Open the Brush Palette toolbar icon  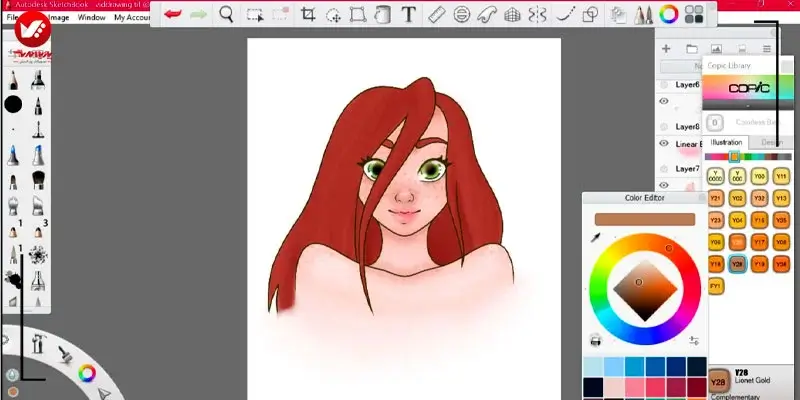(x=644, y=15)
